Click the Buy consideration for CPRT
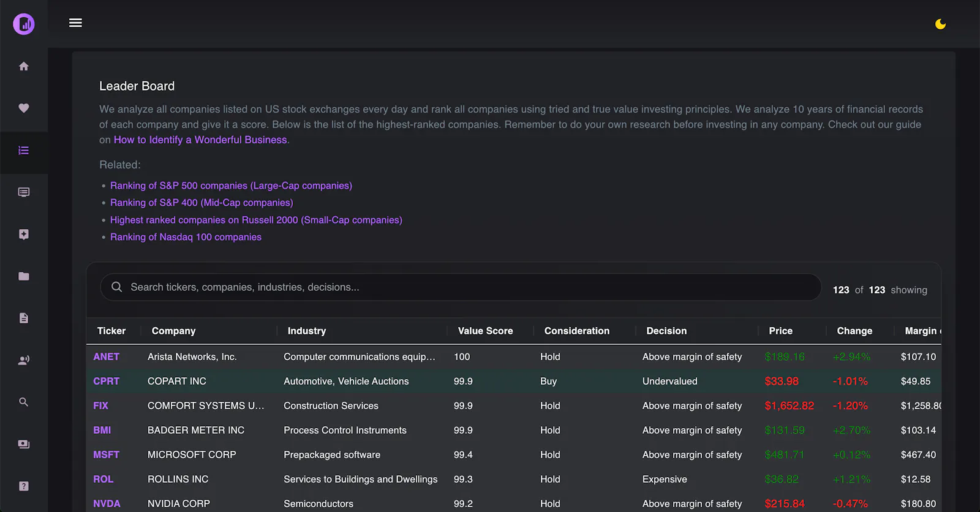The width and height of the screenshot is (980, 512). tap(548, 381)
